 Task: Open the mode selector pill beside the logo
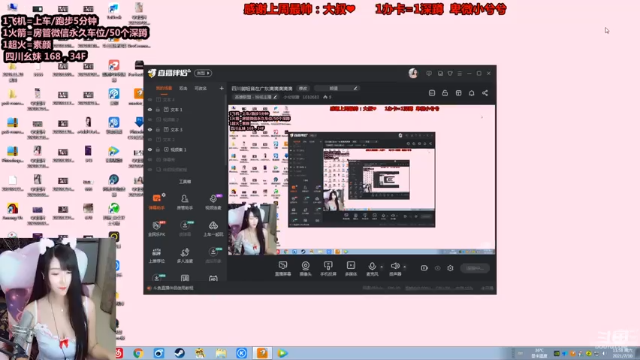tap(203, 73)
